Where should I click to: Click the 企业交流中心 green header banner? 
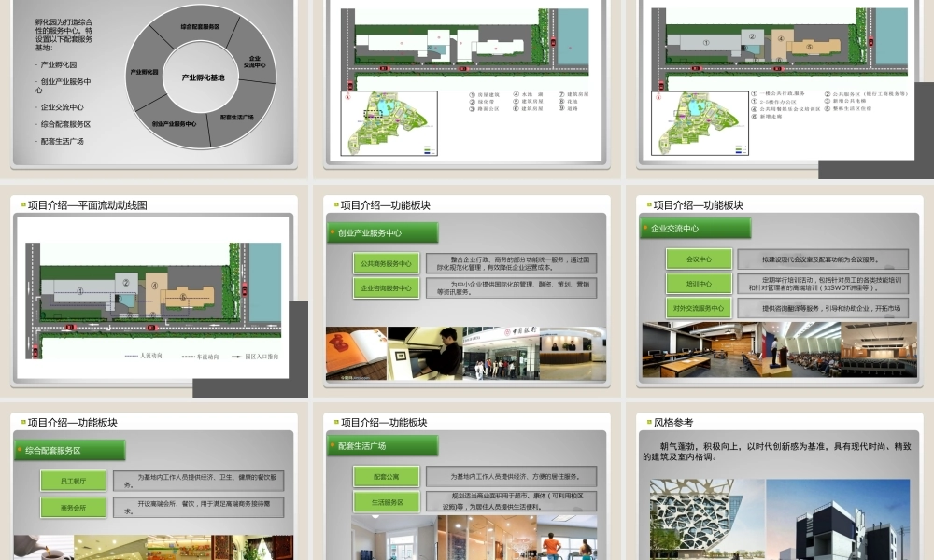(x=695, y=228)
